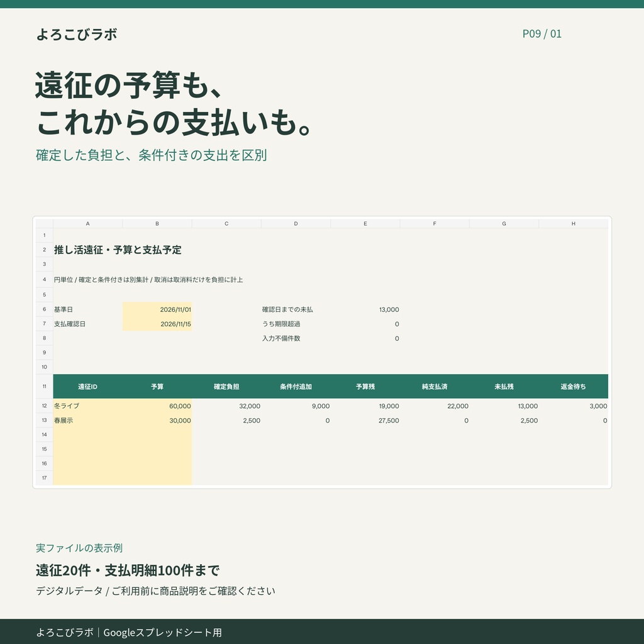This screenshot has width=644, height=644.
Task: Click 32,000 in the 冬ライブ row
Action: (249, 406)
